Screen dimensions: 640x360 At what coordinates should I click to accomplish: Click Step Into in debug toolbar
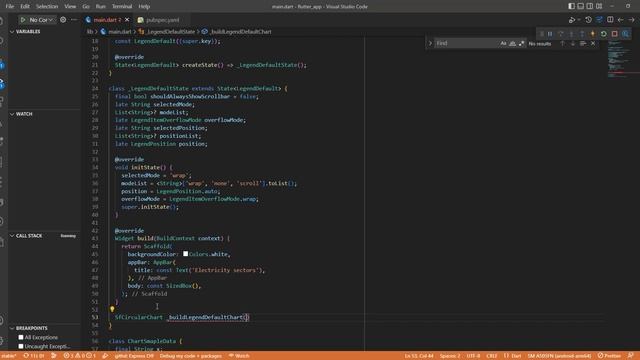click(x=571, y=34)
